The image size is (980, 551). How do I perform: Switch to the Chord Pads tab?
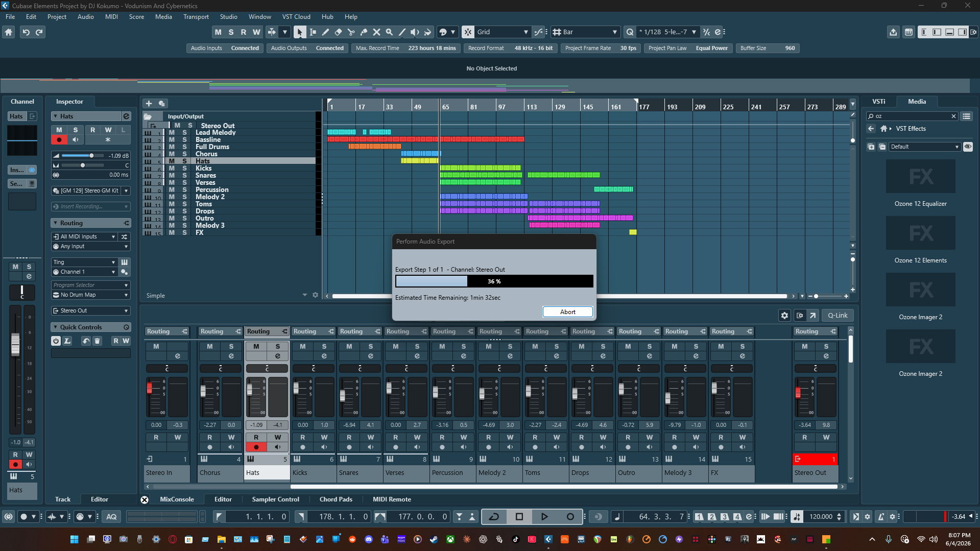(336, 499)
